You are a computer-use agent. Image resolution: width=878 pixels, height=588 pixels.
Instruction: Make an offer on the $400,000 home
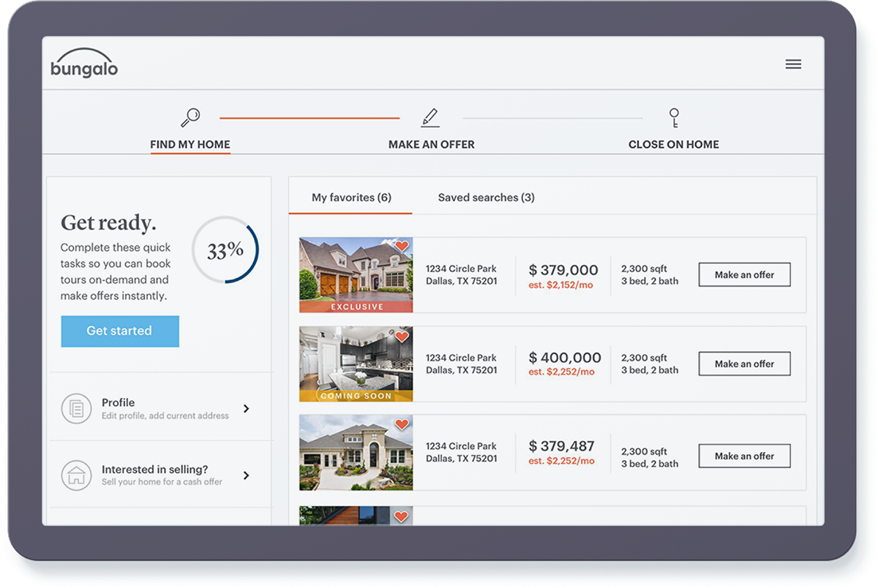tap(744, 364)
